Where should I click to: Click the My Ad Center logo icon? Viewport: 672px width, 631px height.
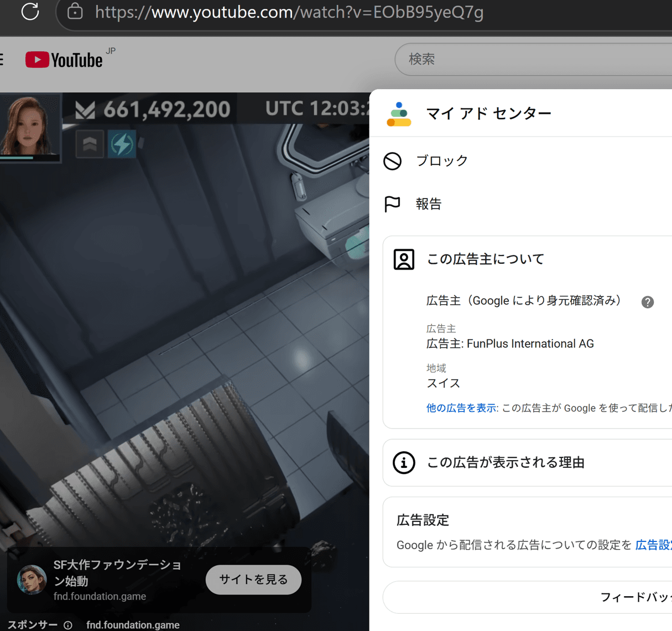(399, 114)
